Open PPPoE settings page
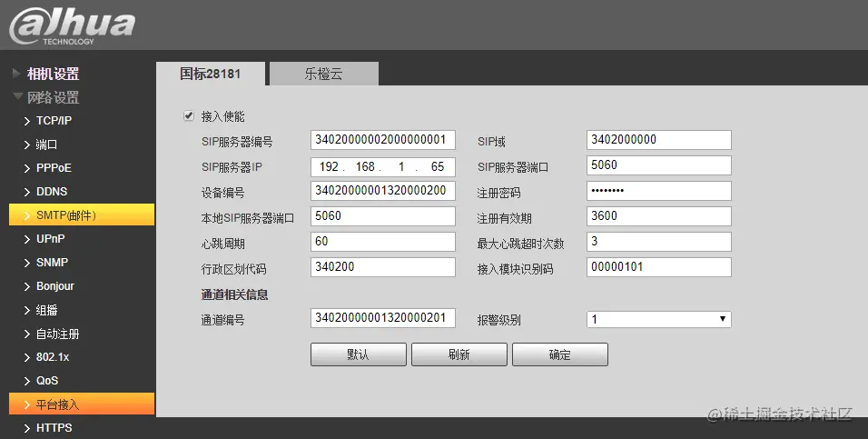868x439 pixels. (54, 168)
